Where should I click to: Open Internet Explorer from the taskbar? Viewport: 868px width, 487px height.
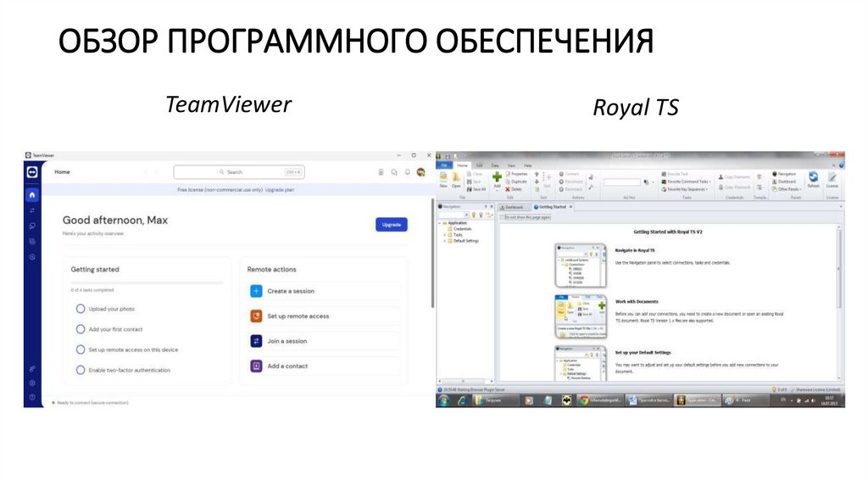[462, 400]
